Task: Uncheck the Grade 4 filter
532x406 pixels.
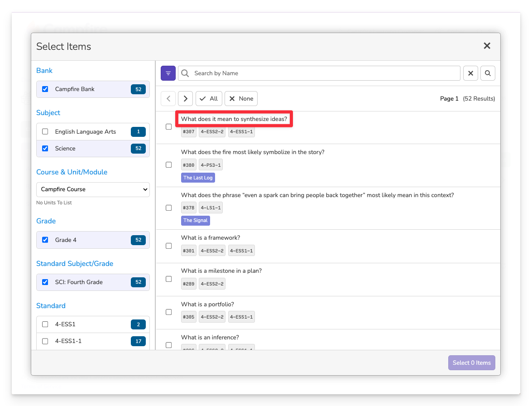Action: (45, 240)
